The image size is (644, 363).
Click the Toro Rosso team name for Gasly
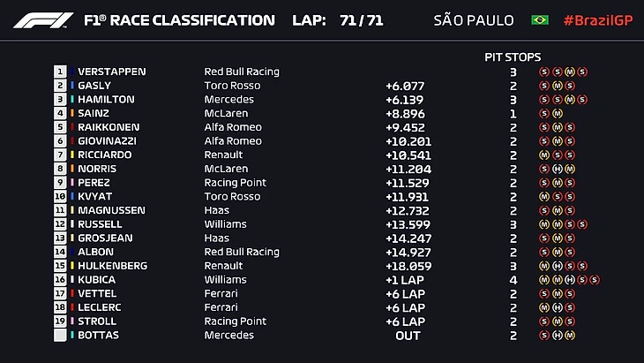point(231,86)
